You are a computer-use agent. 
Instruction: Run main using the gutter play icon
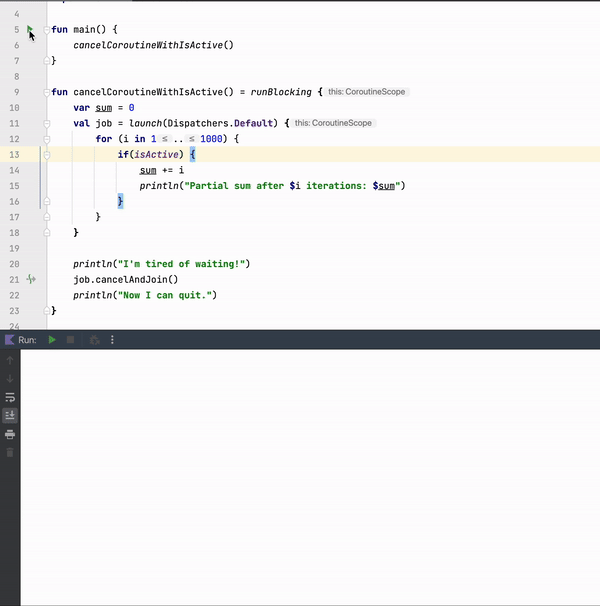(30, 30)
